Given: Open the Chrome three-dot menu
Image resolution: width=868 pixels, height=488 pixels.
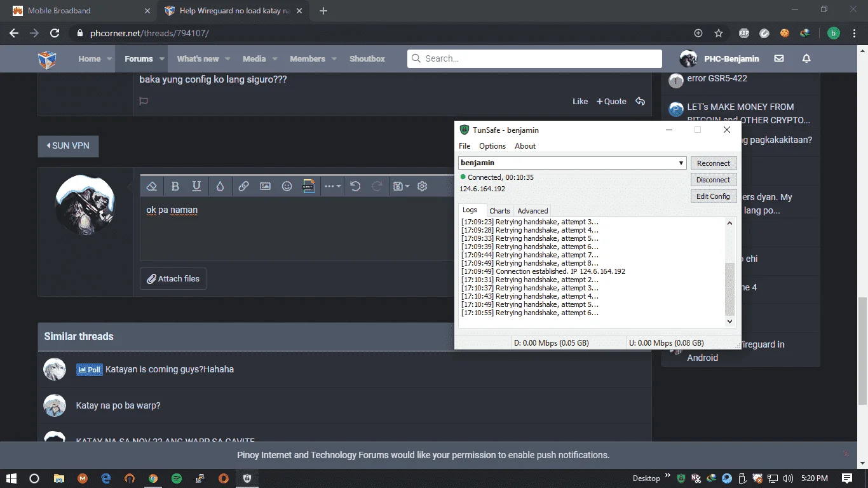Looking at the screenshot, I should coord(853,33).
